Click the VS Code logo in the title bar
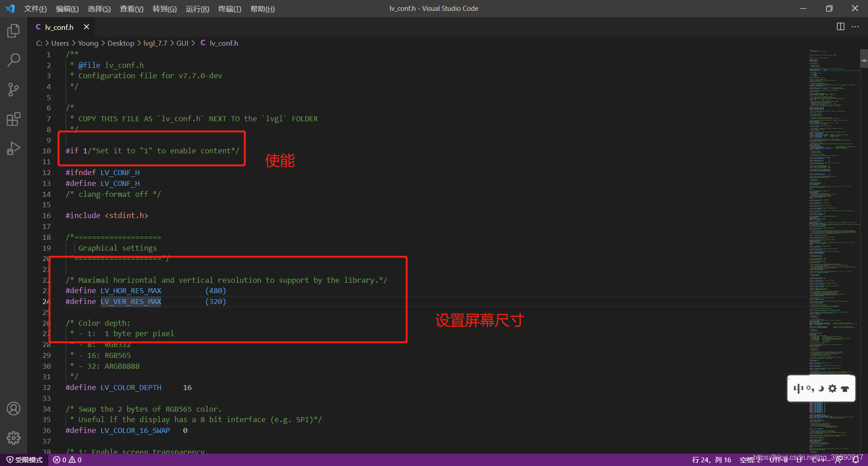Viewport: 868px width, 466px height. pyautogui.click(x=10, y=9)
